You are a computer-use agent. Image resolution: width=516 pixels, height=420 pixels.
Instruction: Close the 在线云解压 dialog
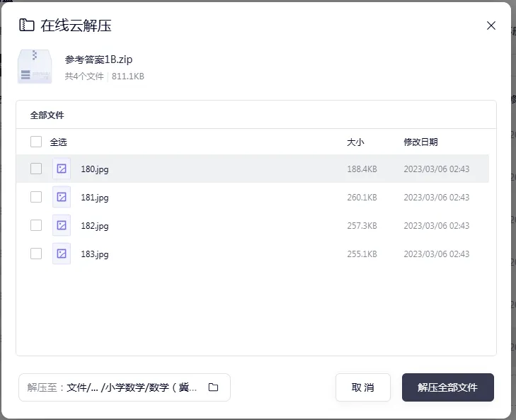click(491, 25)
